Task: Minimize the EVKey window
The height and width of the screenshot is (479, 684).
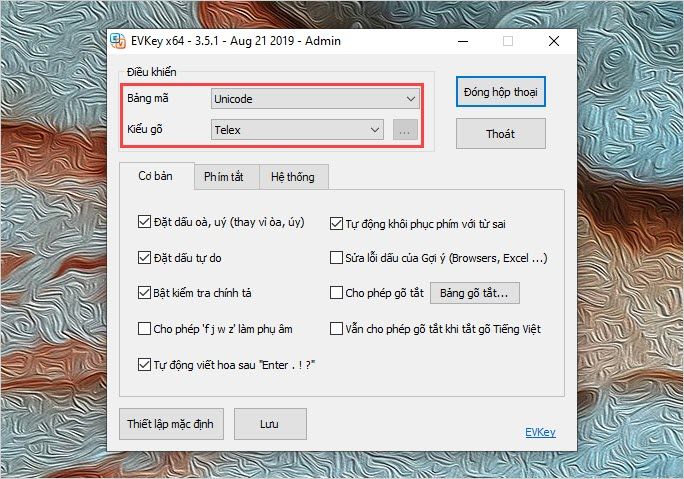Action: (463, 41)
